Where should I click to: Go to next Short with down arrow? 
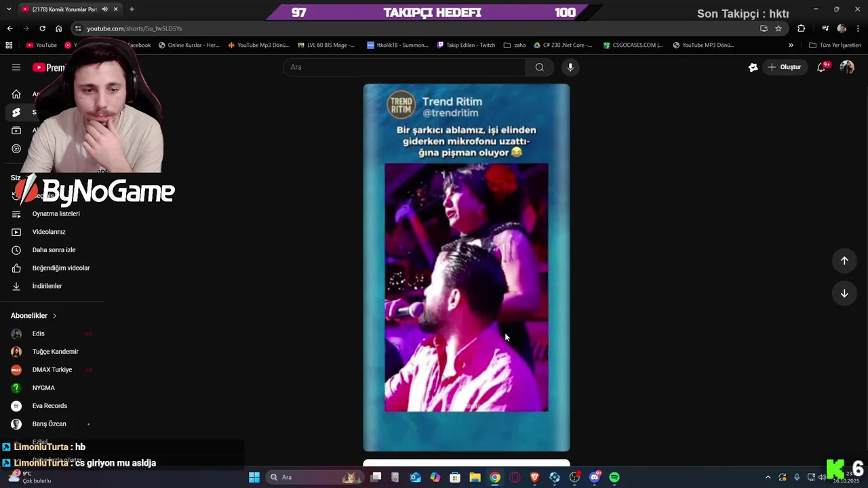point(844,293)
